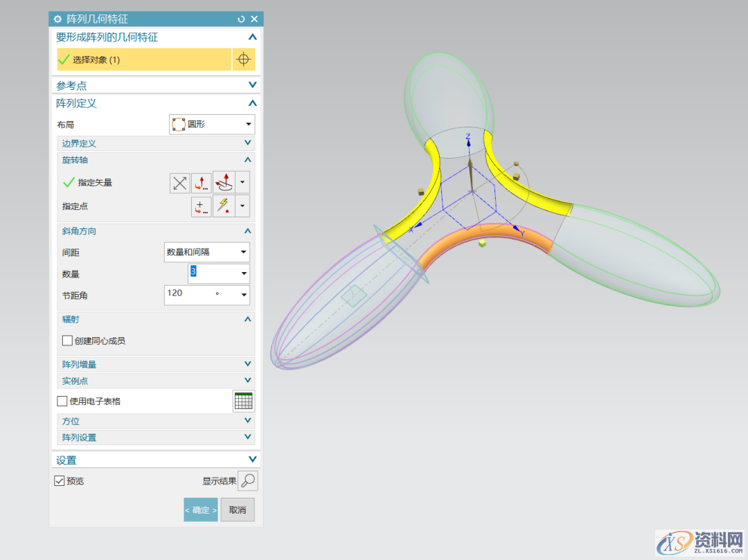Click the 取消 button

pyautogui.click(x=238, y=509)
